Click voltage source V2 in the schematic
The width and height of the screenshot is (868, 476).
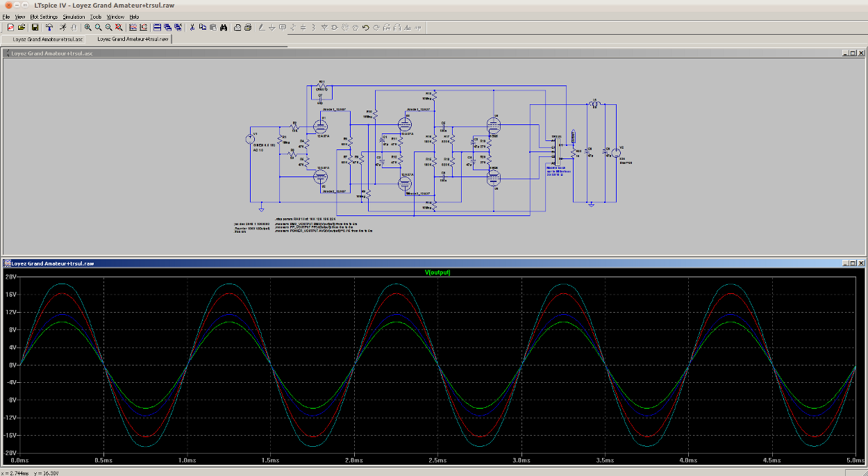pos(615,152)
